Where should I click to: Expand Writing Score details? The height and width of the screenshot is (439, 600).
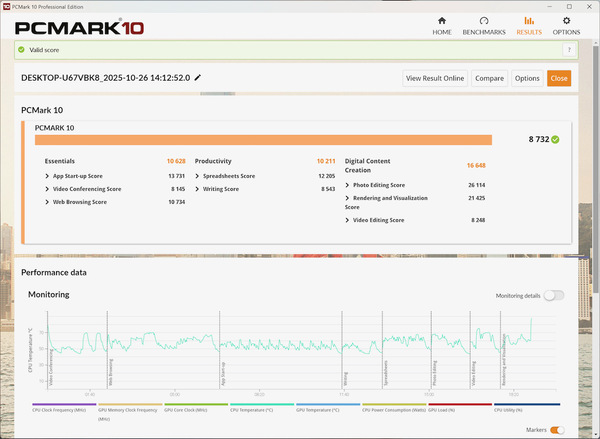[x=197, y=189]
